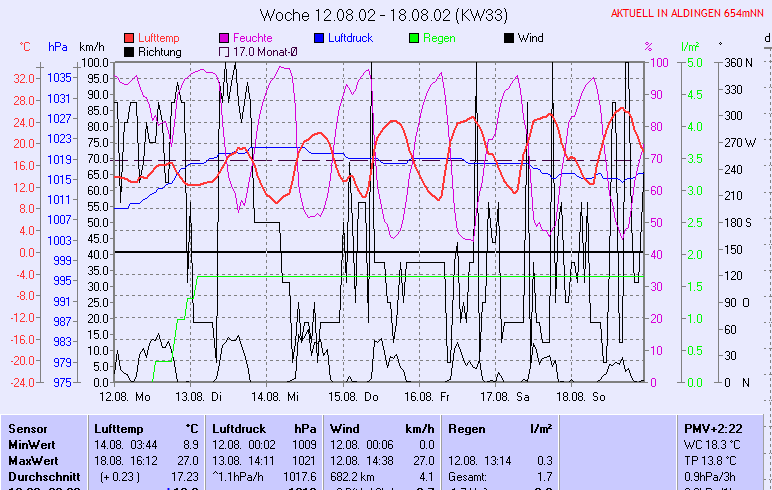
Task: Click the green Regen legend square
Action: pos(415,38)
